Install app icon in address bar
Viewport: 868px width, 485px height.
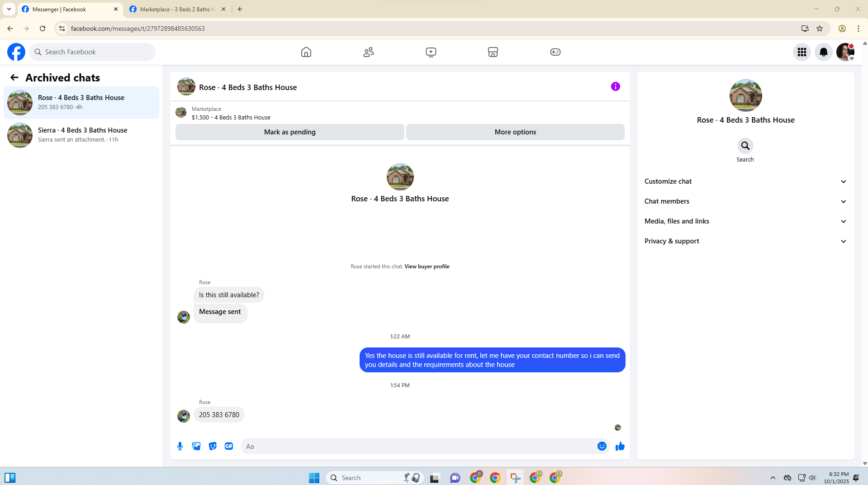tap(805, 29)
